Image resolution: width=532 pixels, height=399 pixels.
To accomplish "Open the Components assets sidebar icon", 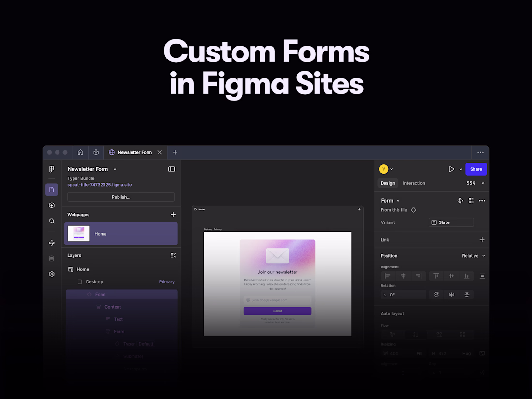I will [52, 243].
